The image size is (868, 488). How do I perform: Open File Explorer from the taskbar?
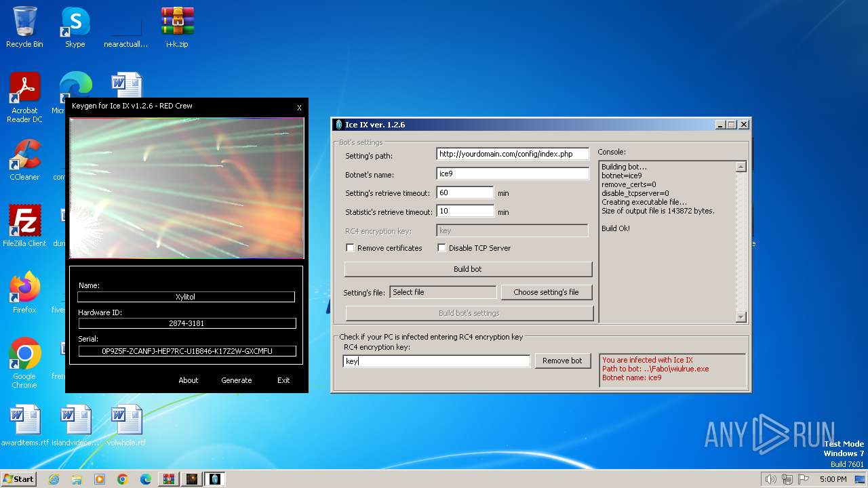pos(77,479)
